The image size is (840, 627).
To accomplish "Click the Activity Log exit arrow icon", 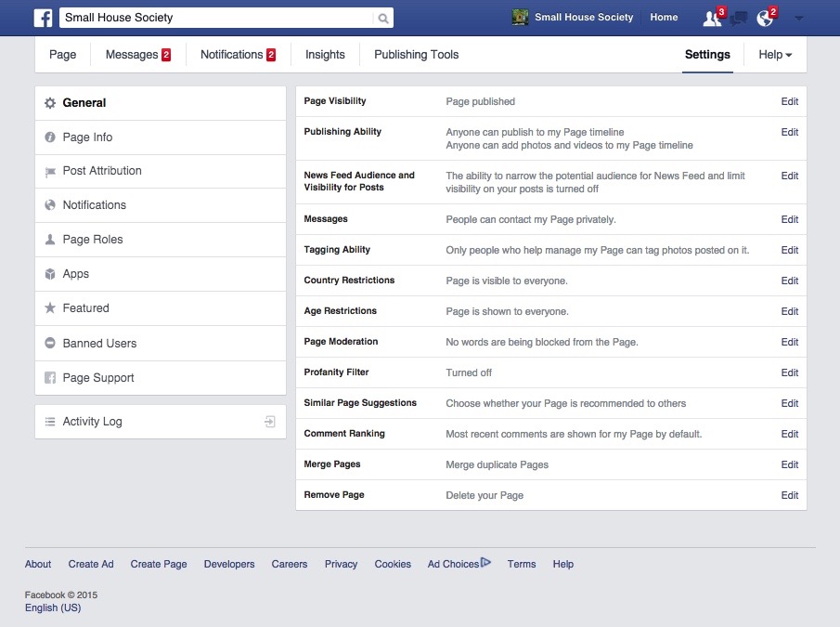I will (x=270, y=422).
